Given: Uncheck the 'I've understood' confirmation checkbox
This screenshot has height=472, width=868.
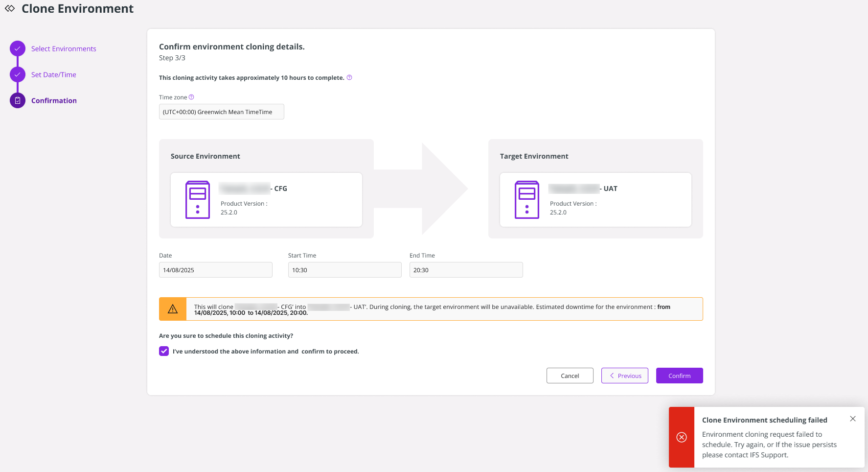Looking at the screenshot, I should [164, 351].
